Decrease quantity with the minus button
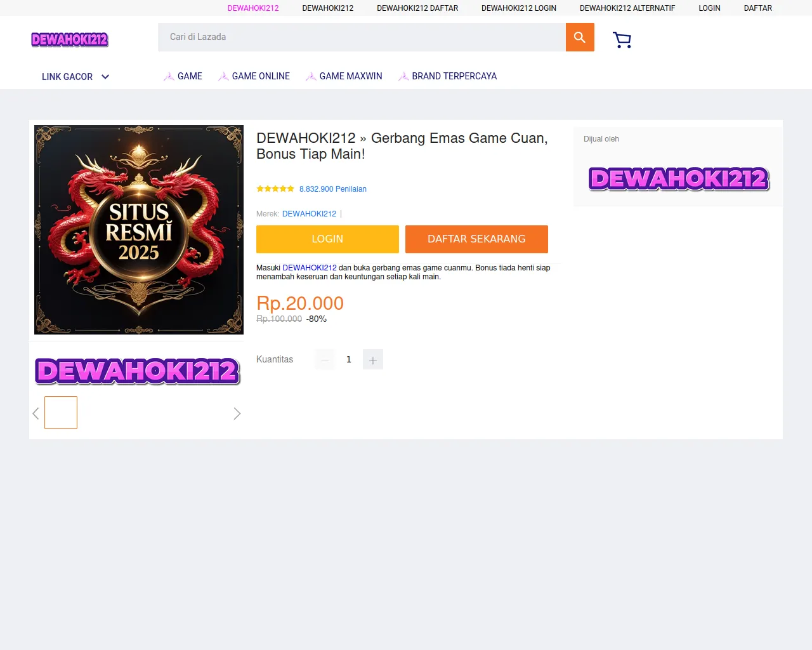This screenshot has height=650, width=812. click(x=325, y=360)
